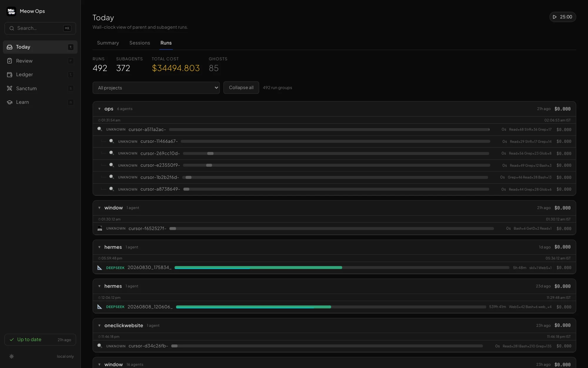Click the Up to date checkmark icon

pos(12,340)
